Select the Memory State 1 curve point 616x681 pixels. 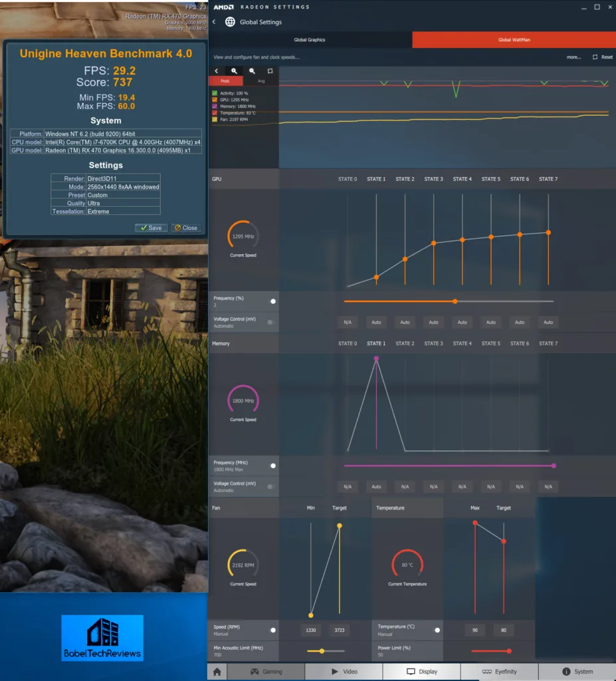click(376, 358)
